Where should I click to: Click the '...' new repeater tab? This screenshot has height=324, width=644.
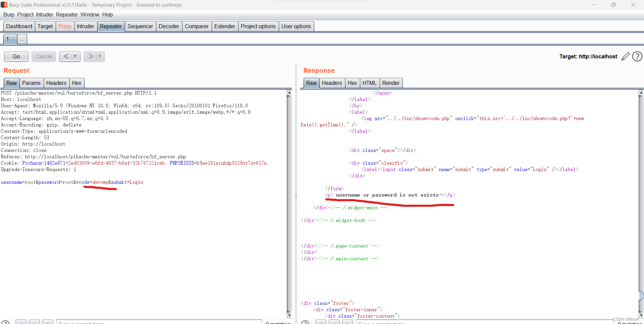[22, 40]
